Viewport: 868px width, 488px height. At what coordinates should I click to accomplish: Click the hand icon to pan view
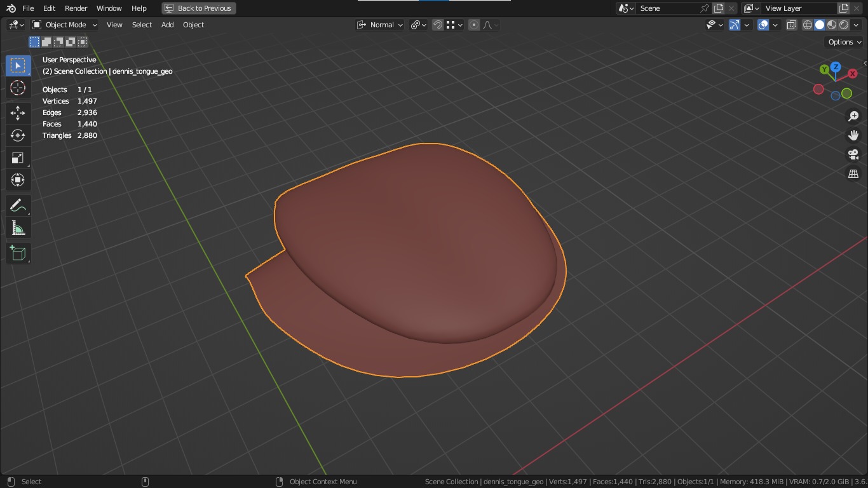853,135
